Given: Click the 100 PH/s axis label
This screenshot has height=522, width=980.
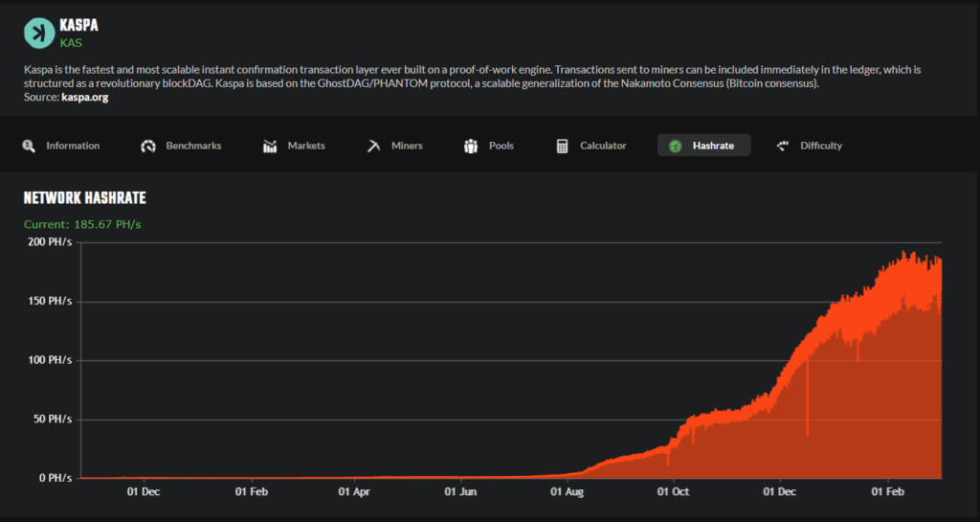Looking at the screenshot, I should [x=50, y=360].
